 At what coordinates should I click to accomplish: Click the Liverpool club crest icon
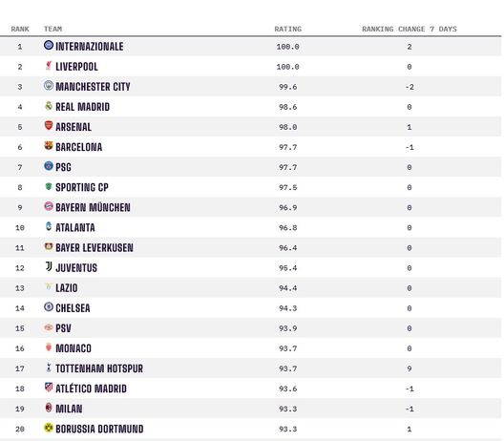49,66
